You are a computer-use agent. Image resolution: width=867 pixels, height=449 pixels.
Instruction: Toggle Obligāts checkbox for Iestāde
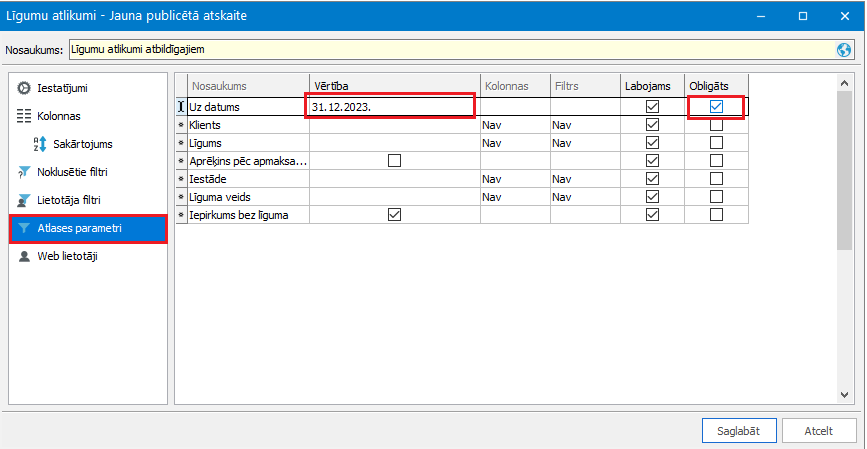(716, 179)
